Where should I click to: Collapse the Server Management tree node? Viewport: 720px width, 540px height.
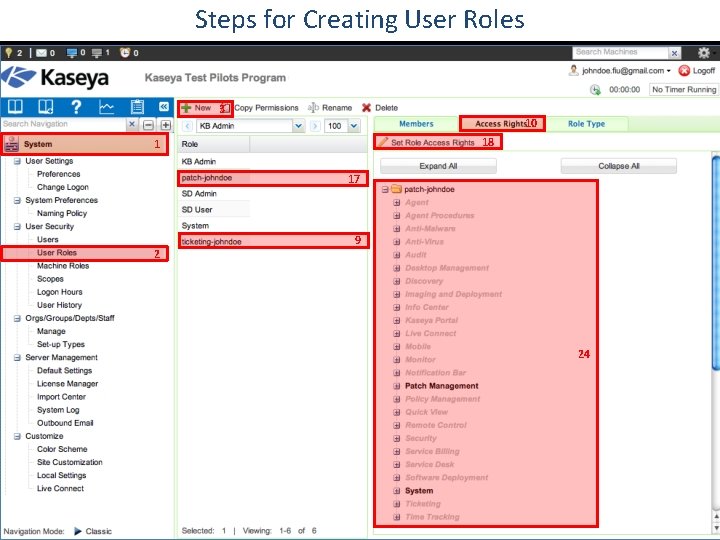click(17, 358)
